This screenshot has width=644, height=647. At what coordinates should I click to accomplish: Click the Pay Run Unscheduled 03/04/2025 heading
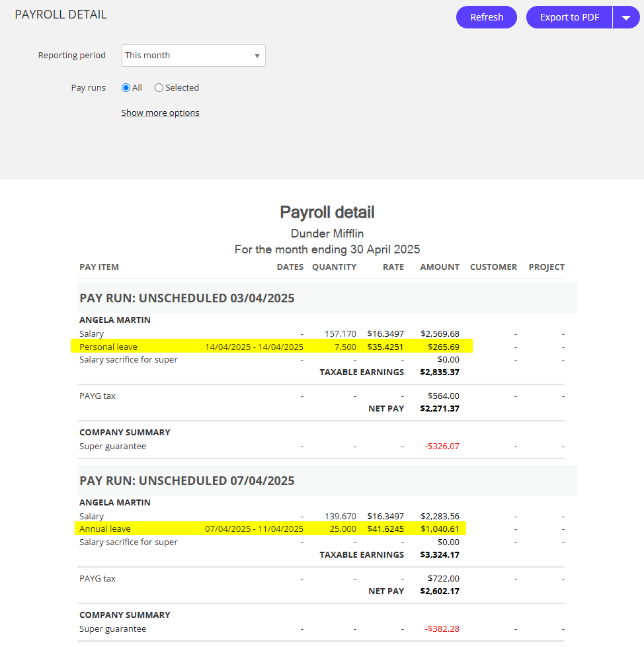(187, 298)
